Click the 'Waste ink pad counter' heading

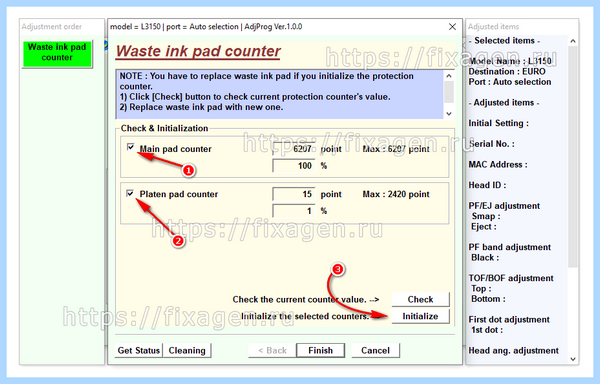click(198, 51)
